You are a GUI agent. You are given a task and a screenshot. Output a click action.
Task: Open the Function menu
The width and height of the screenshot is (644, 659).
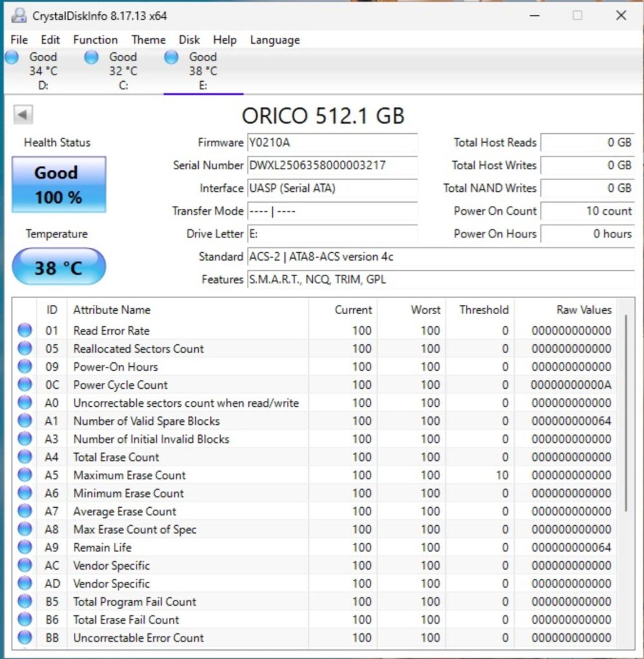tap(95, 40)
